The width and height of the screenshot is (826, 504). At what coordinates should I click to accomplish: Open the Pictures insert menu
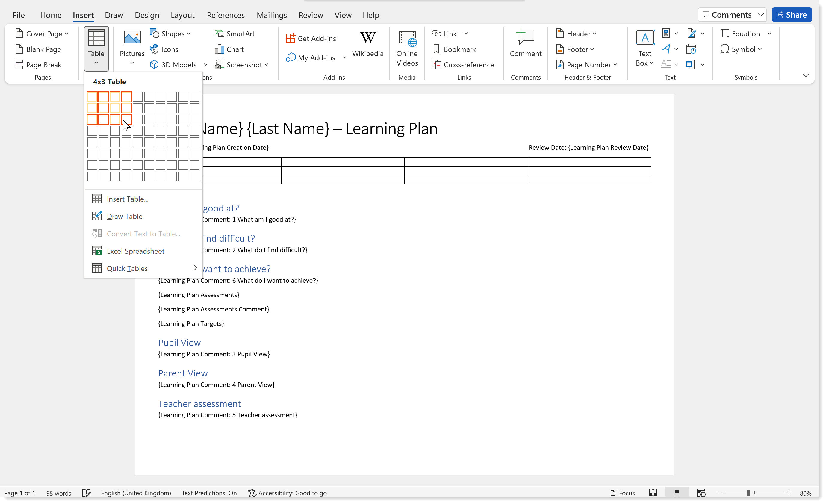[132, 48]
